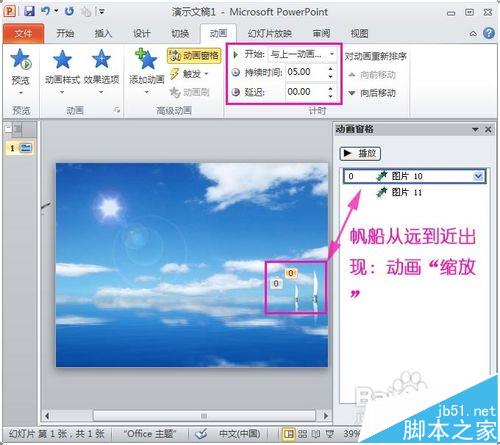Viewport: 500px width, 445px height.
Task: Save the presentation via quick access
Action: tap(30, 12)
